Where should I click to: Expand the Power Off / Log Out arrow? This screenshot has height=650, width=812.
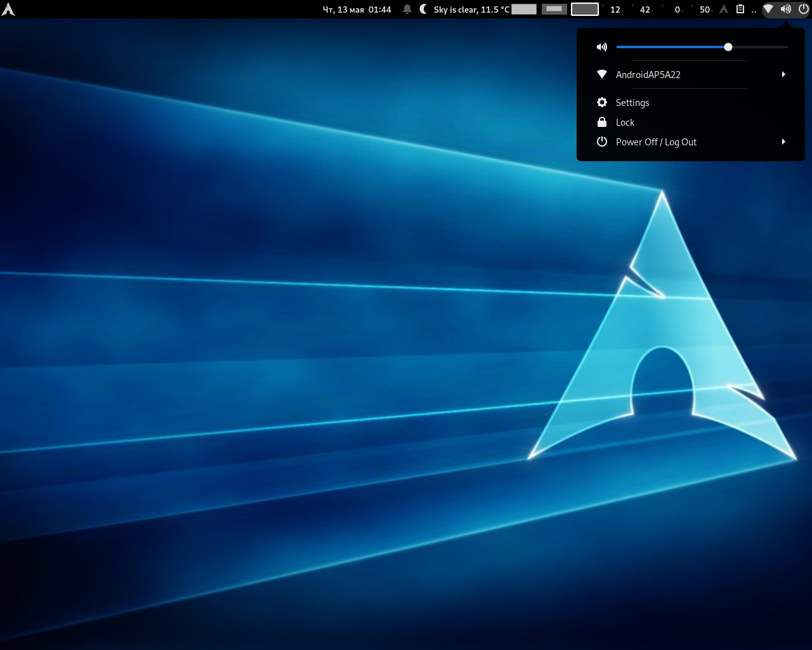click(783, 142)
